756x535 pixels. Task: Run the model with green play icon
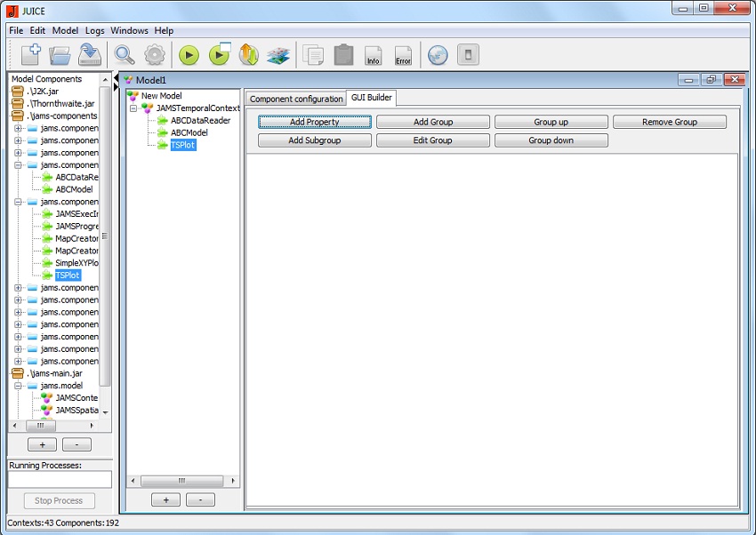(189, 55)
